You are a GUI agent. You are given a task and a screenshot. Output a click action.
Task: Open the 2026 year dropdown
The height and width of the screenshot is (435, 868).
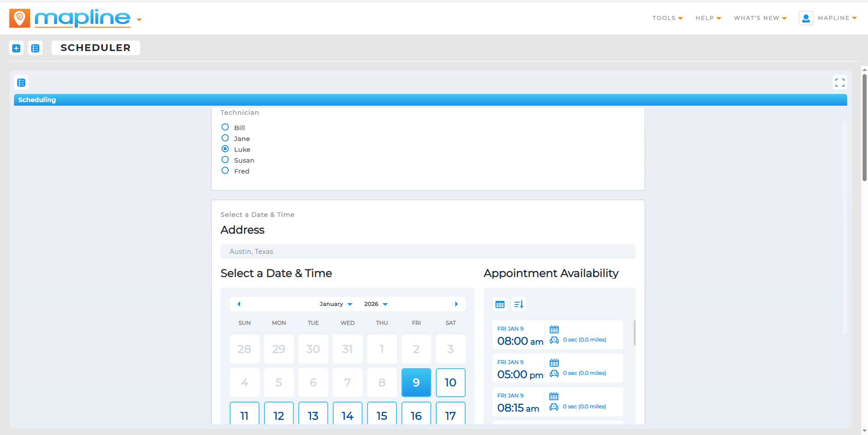(x=376, y=304)
